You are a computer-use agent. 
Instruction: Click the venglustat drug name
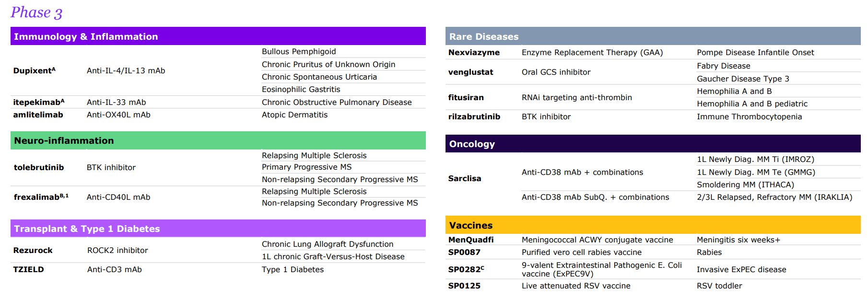point(470,72)
